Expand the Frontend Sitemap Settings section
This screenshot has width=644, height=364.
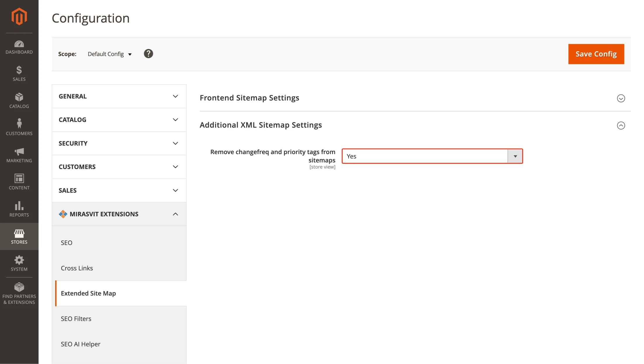coord(621,98)
